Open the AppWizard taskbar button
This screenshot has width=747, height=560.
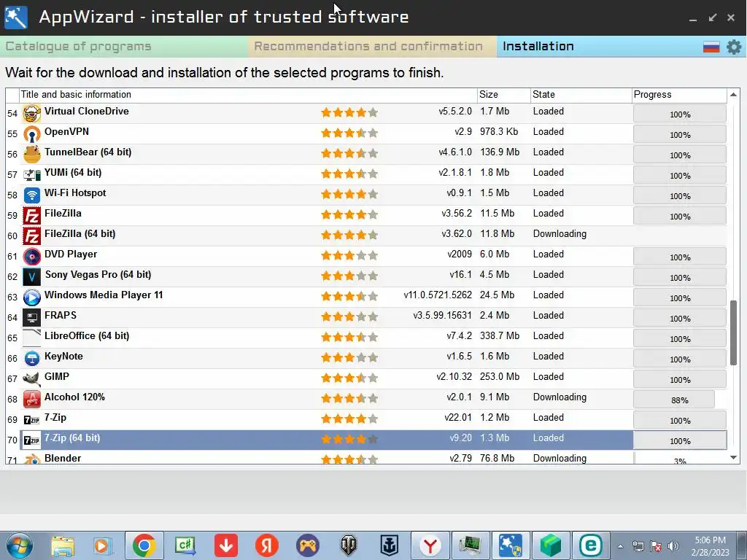tap(511, 545)
